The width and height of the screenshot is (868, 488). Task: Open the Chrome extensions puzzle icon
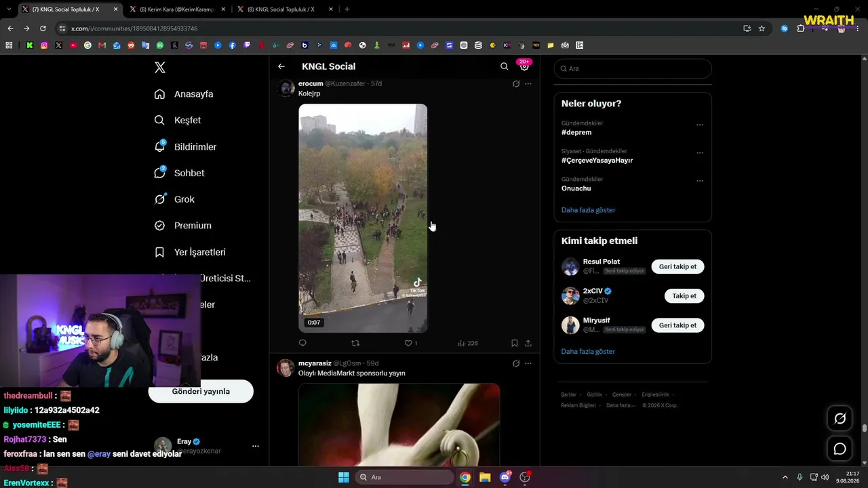801,28
